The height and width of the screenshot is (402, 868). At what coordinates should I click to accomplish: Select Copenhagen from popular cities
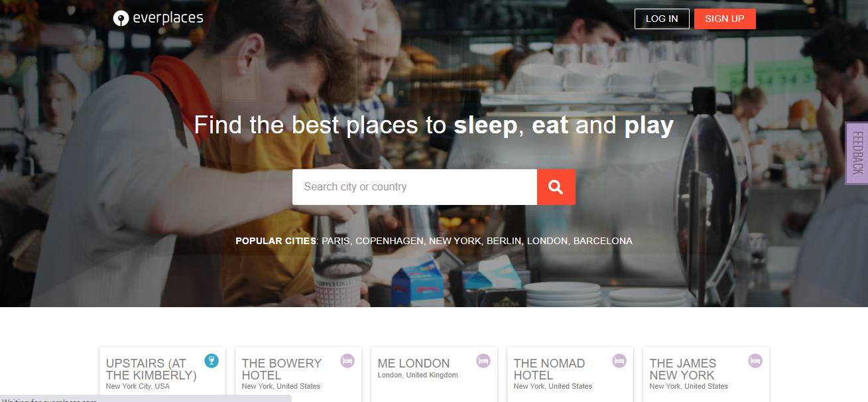pyautogui.click(x=389, y=241)
